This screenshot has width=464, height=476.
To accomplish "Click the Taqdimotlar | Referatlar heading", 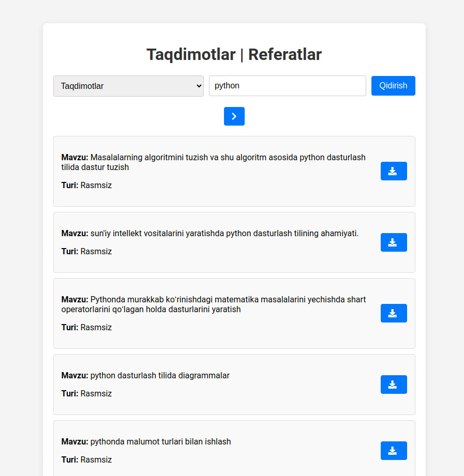I will 234,54.
